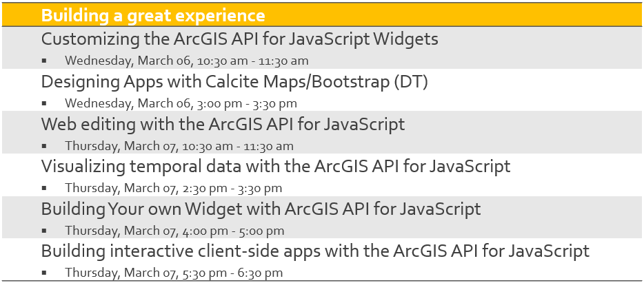The width and height of the screenshot is (644, 283).
Task: Select the Thursday 5:30 pm - 6:30 pm time
Action: click(174, 273)
